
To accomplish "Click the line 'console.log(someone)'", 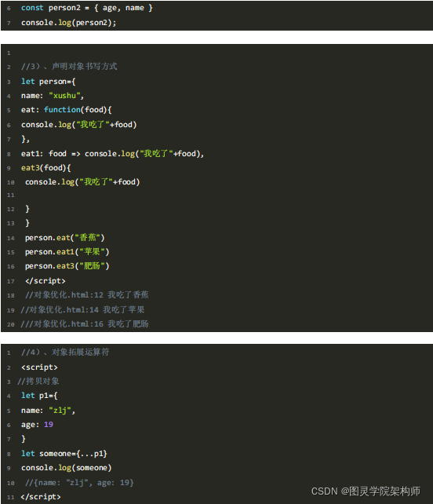I will coord(66,468).
